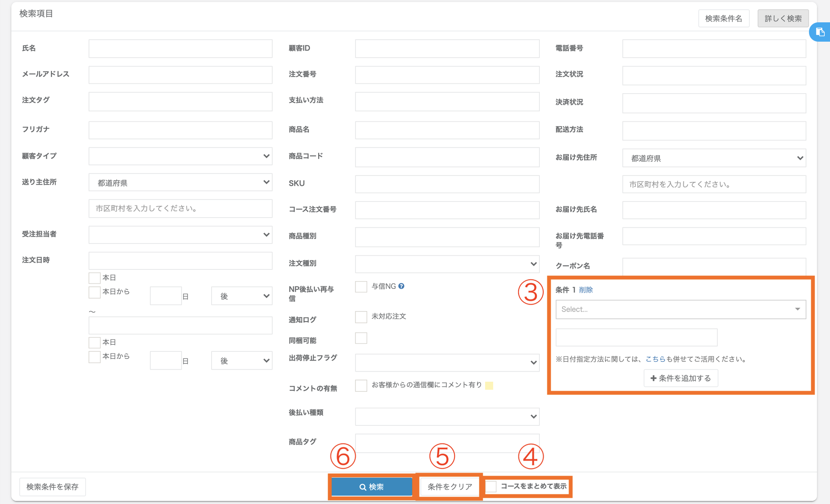The height and width of the screenshot is (504, 830).
Task: Click the blue 検索 search button
Action: pos(372,487)
